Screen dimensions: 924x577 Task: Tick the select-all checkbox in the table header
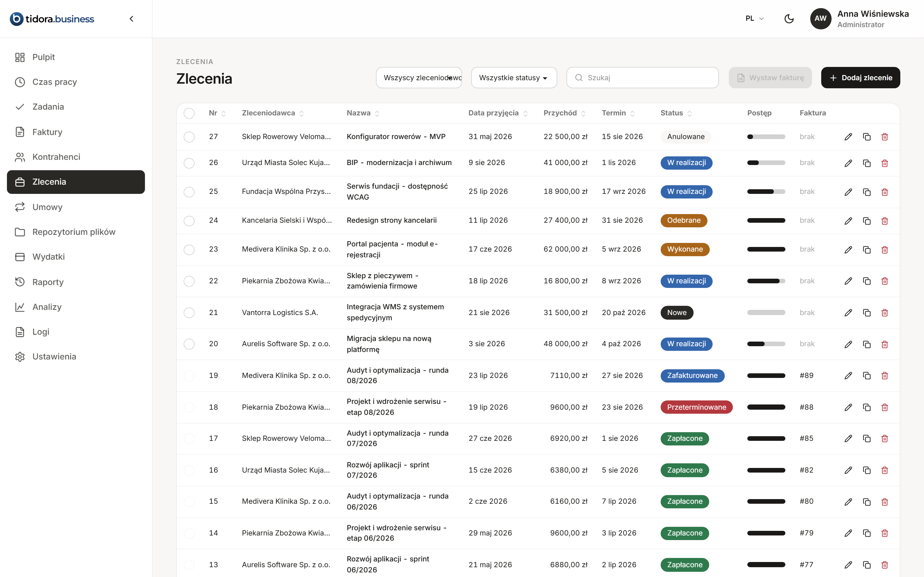pos(189,113)
